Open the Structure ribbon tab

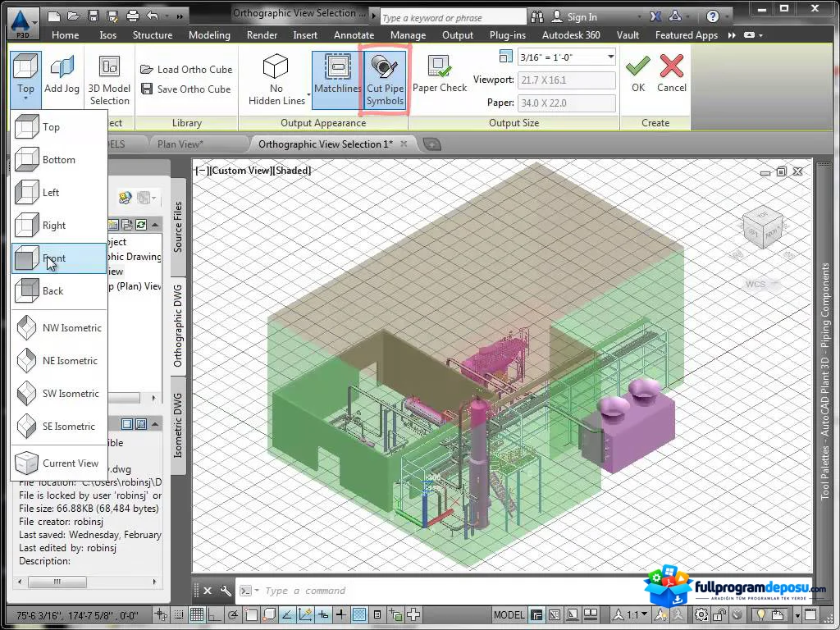click(152, 34)
